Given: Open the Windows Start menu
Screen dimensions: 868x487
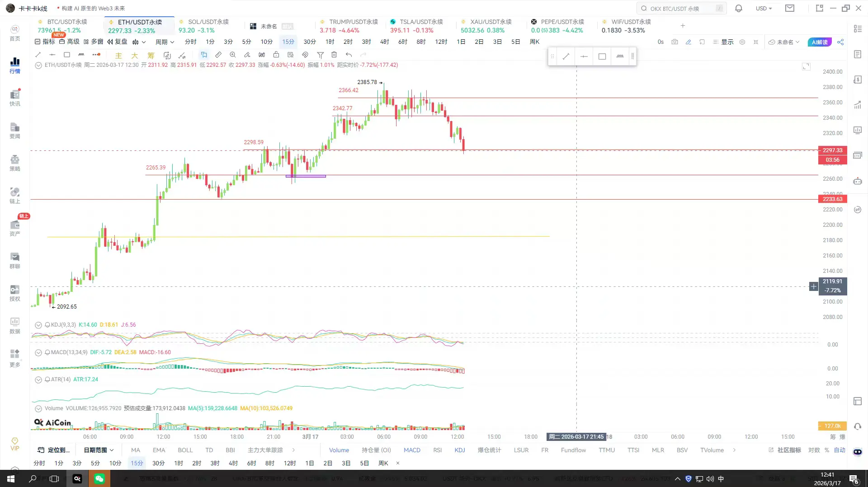Looking at the screenshot, I should click(11, 478).
